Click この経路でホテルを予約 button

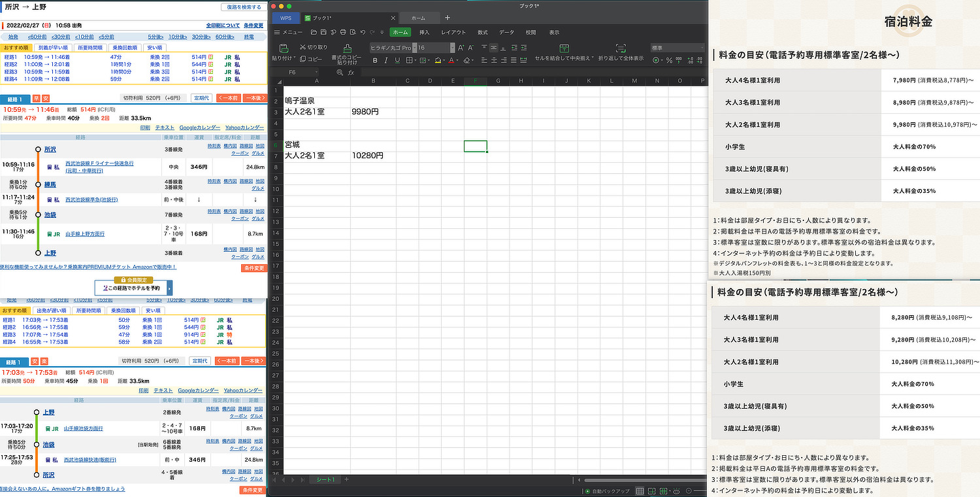(x=134, y=288)
